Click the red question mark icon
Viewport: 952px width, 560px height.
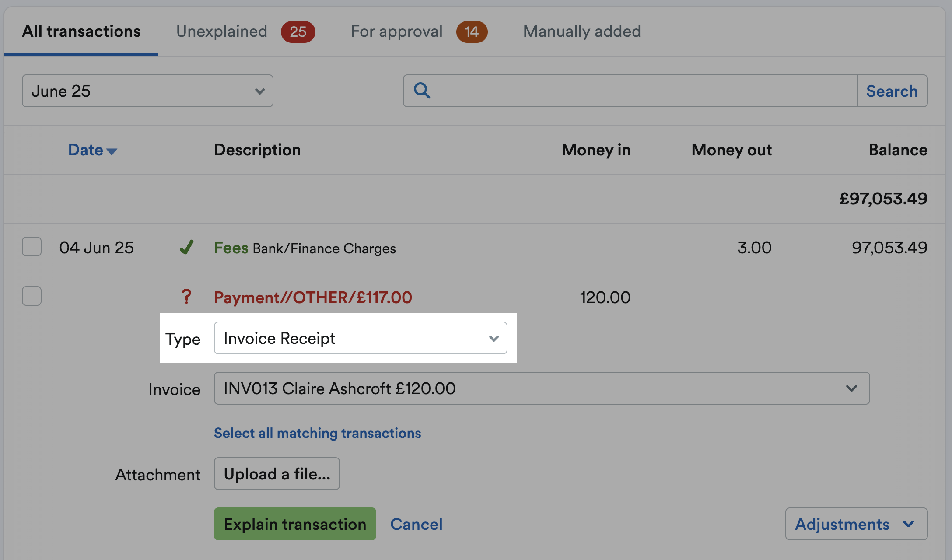pos(187,297)
